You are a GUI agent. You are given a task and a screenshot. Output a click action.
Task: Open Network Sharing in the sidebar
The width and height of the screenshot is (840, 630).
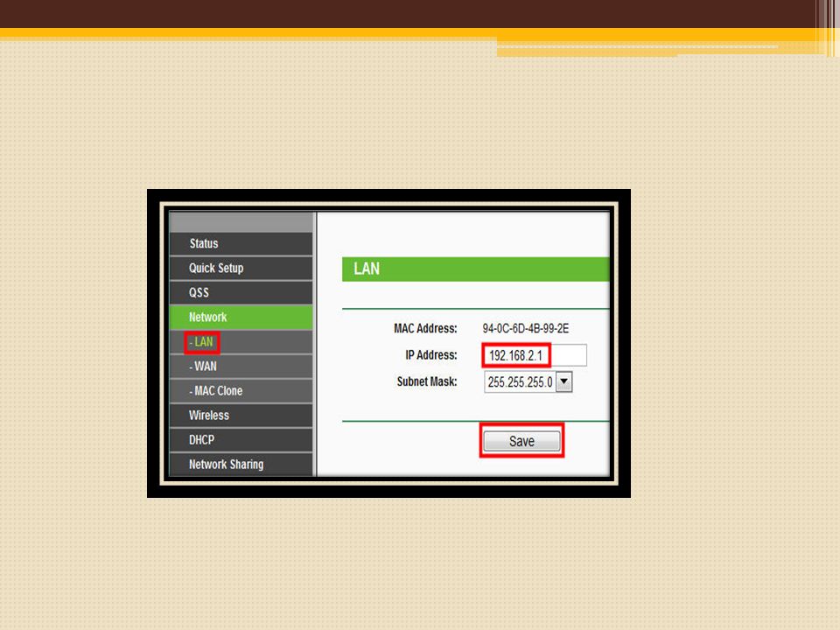[241, 465]
